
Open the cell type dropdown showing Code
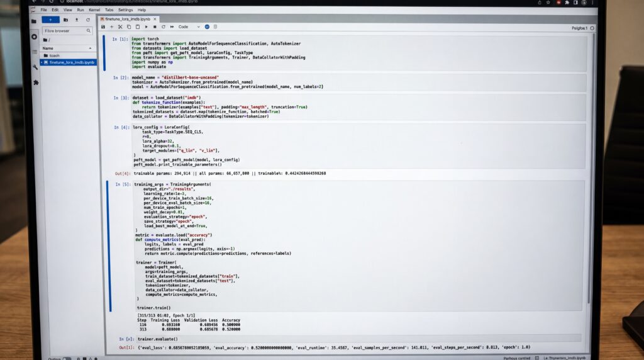point(189,26)
